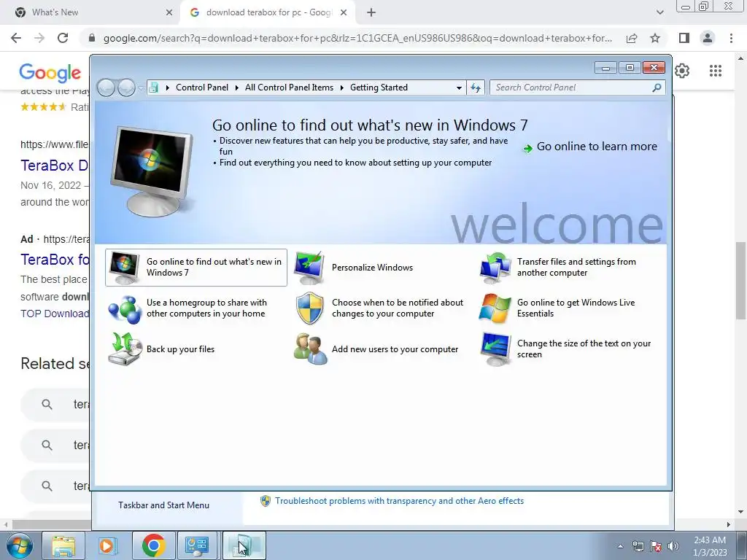Click the Getting Started breadcrumb
The image size is (747, 560).
pyautogui.click(x=379, y=87)
